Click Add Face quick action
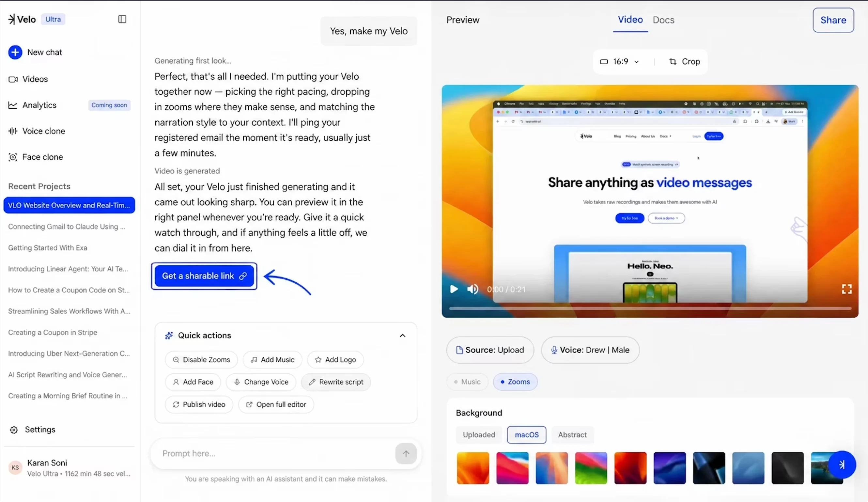 coord(193,382)
